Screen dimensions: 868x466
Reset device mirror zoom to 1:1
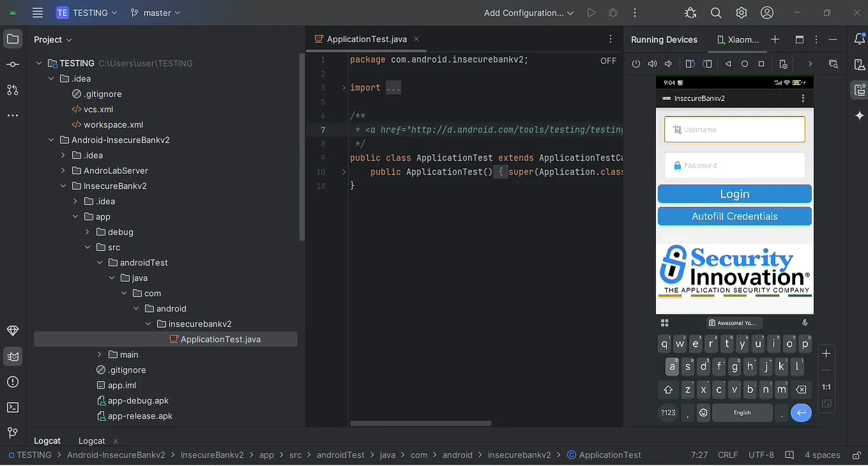(826, 387)
